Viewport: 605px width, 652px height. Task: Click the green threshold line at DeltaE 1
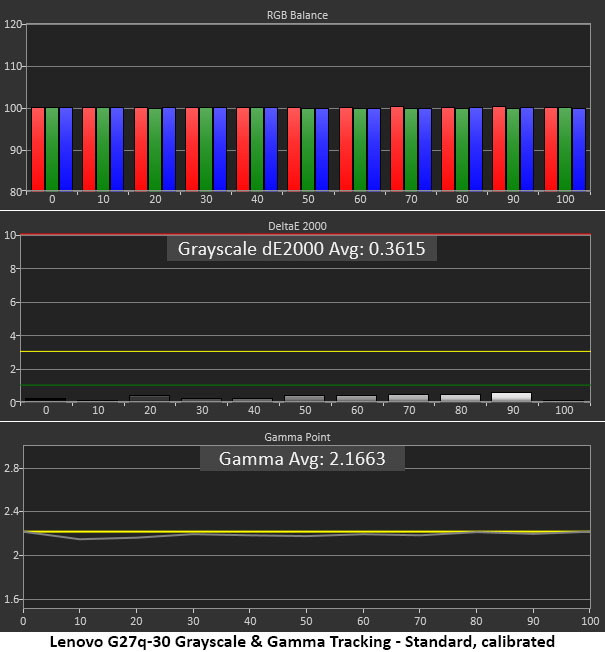(306, 385)
